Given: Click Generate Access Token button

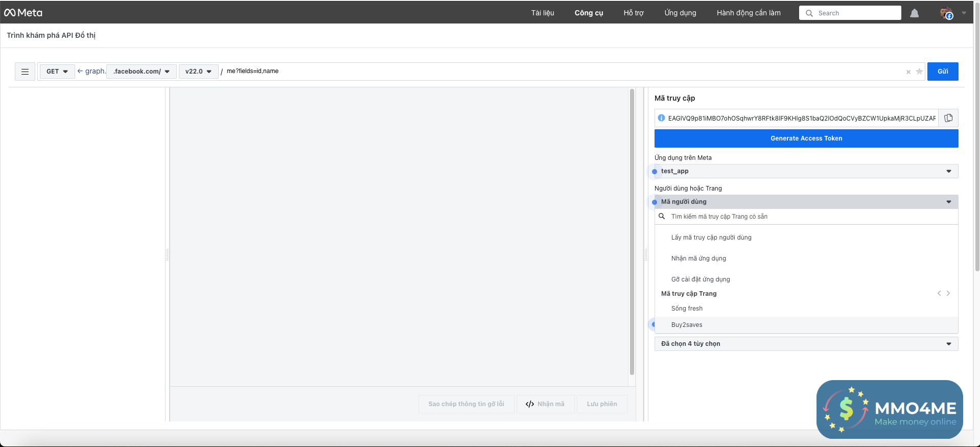Looking at the screenshot, I should pyautogui.click(x=806, y=138).
